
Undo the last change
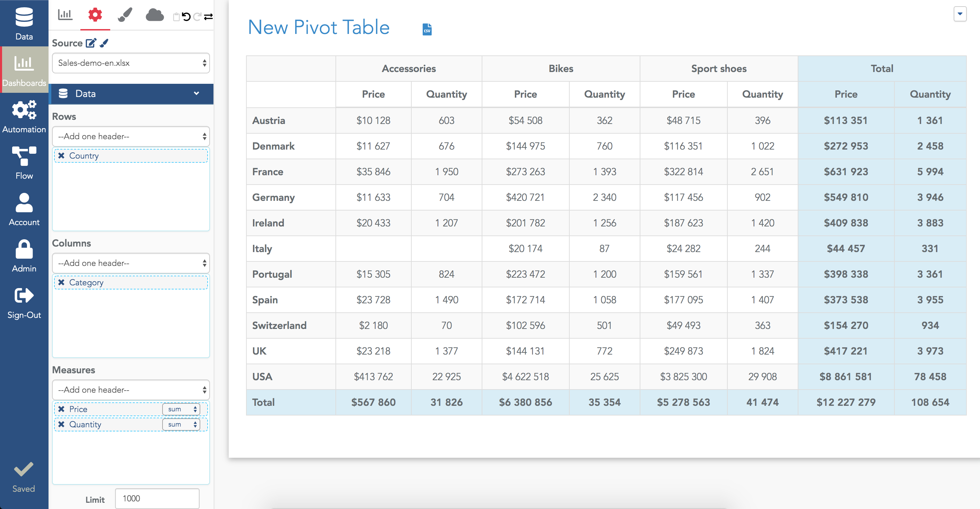(186, 17)
